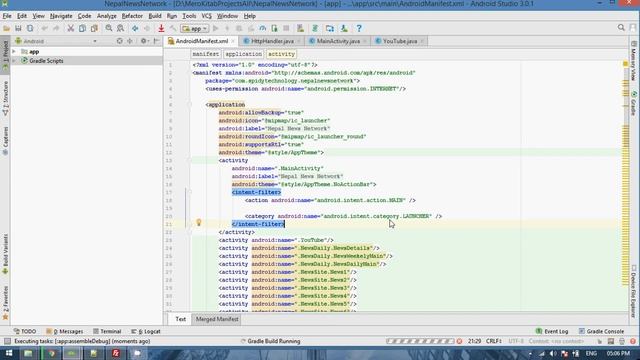Viewport: 640px width, 360px height.
Task: Click the Stop square toolbar icon
Action: [286, 28]
